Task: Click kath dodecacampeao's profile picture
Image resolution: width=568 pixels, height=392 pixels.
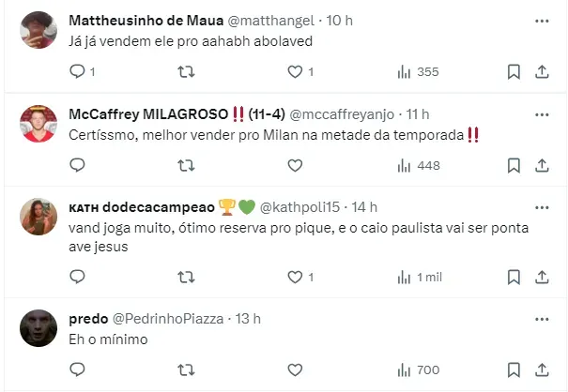Action: point(38,216)
